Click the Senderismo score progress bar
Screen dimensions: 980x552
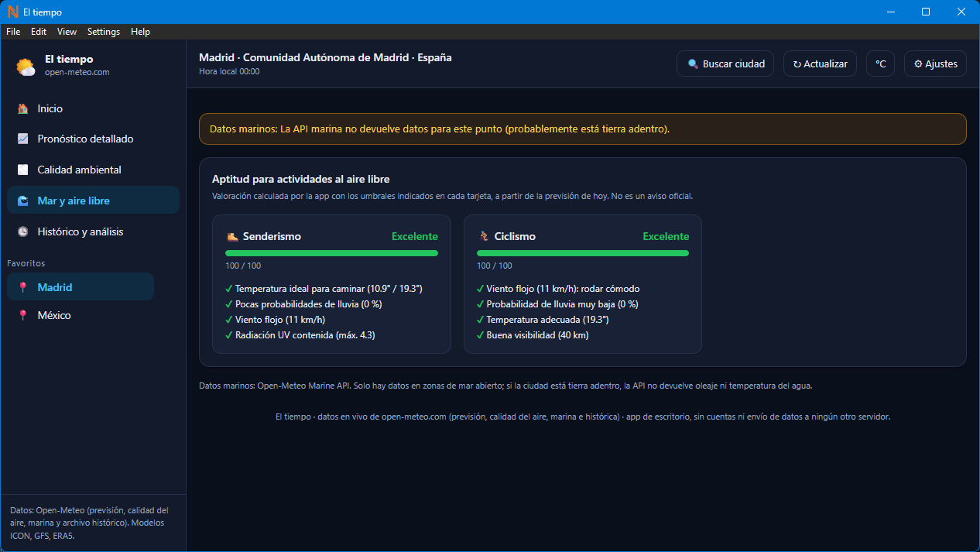tap(331, 253)
